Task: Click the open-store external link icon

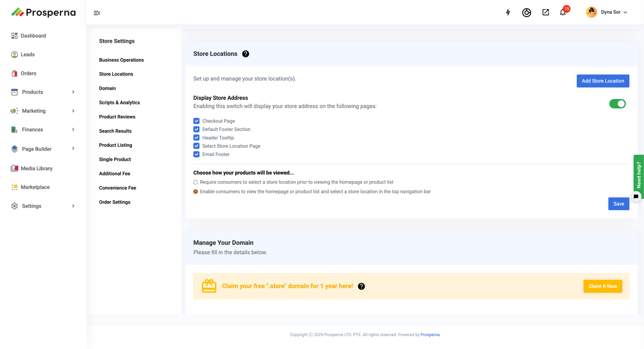Action: coord(546,12)
